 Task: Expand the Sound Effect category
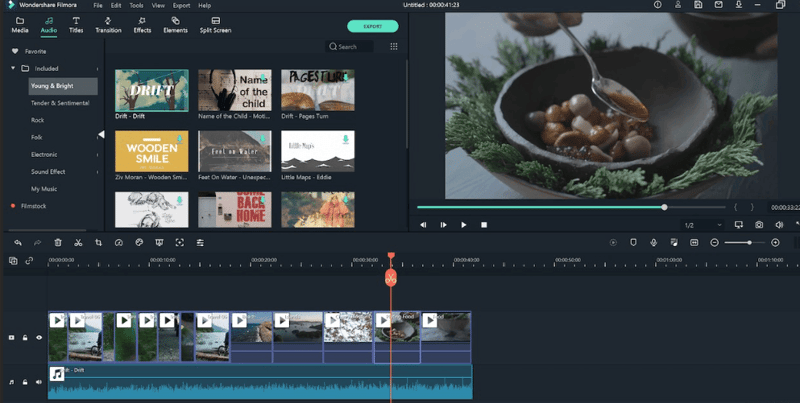(x=97, y=172)
